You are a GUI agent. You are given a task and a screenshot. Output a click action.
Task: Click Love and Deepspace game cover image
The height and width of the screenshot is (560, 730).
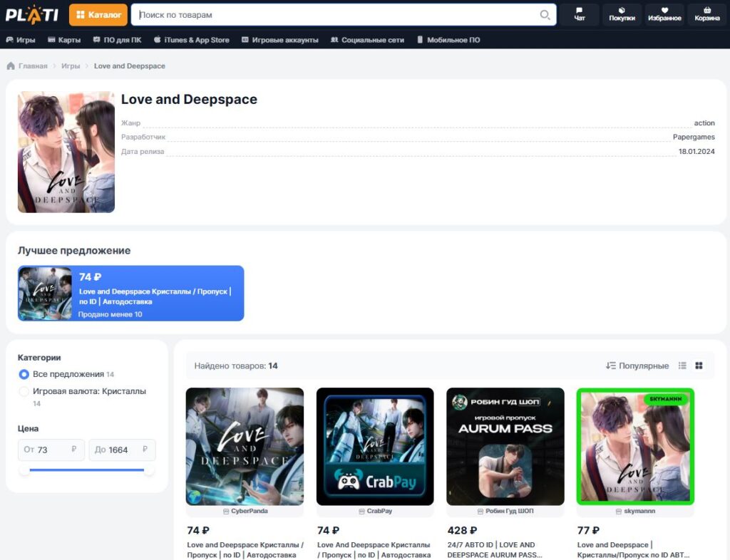tap(66, 152)
